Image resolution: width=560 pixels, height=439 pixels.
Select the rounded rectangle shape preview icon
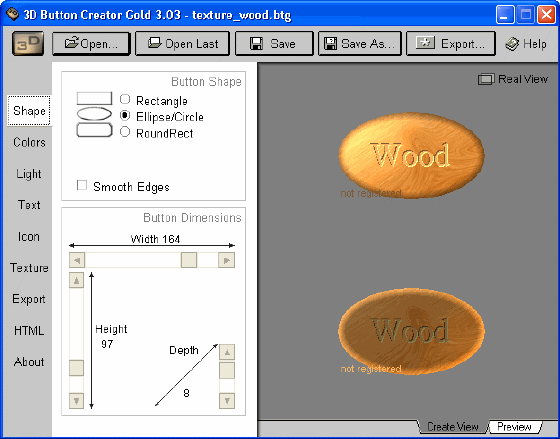coord(94,130)
